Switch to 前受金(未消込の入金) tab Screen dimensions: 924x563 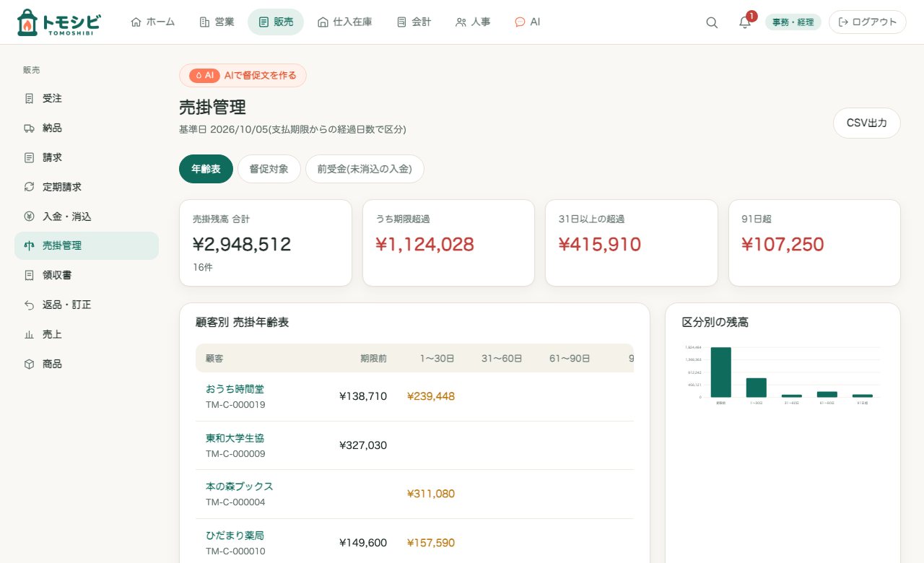point(365,169)
